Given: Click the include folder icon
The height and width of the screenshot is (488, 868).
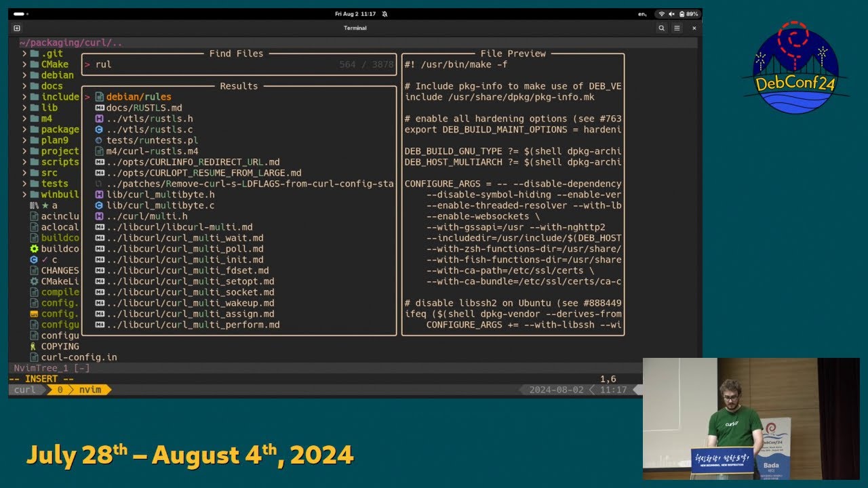Looking at the screenshot, I should pos(34,97).
